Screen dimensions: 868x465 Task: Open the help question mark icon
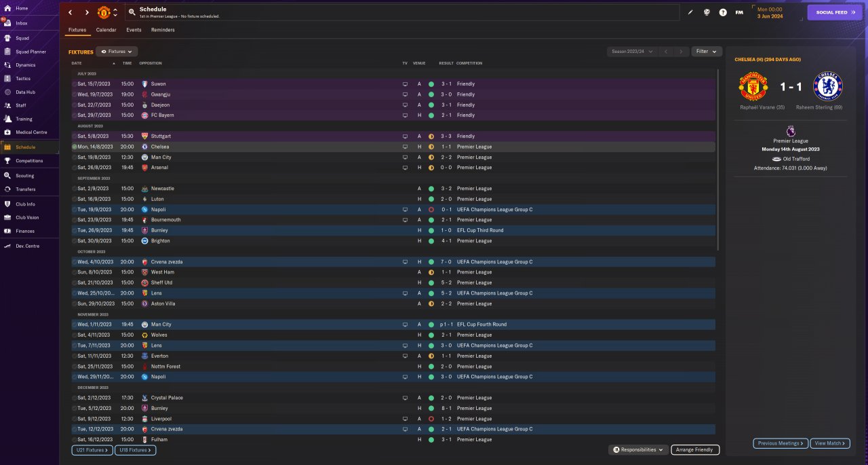point(723,12)
